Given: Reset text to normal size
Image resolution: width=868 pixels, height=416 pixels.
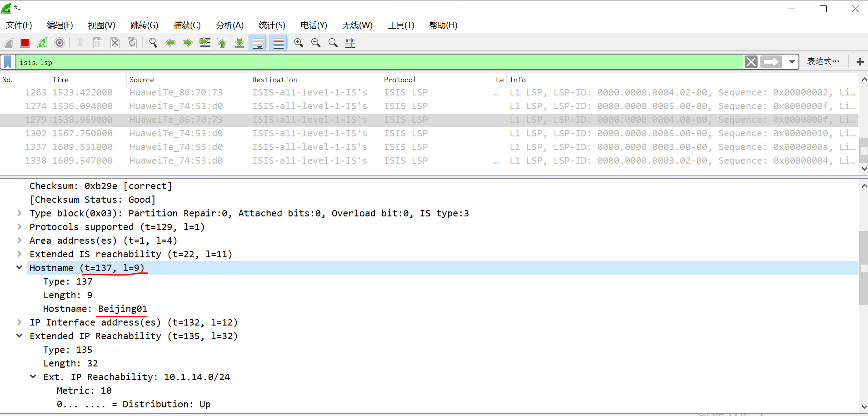Looking at the screenshot, I should [333, 43].
